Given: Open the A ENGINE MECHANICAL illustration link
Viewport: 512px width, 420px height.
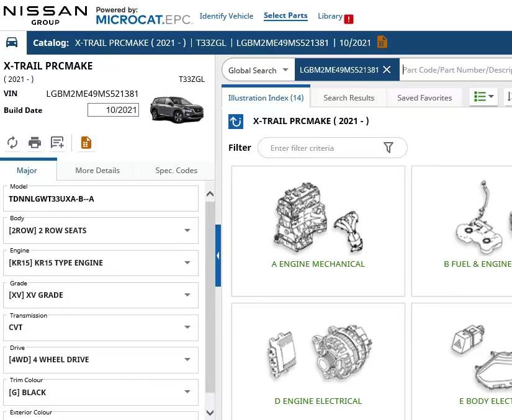Looking at the screenshot, I should coord(318,264).
